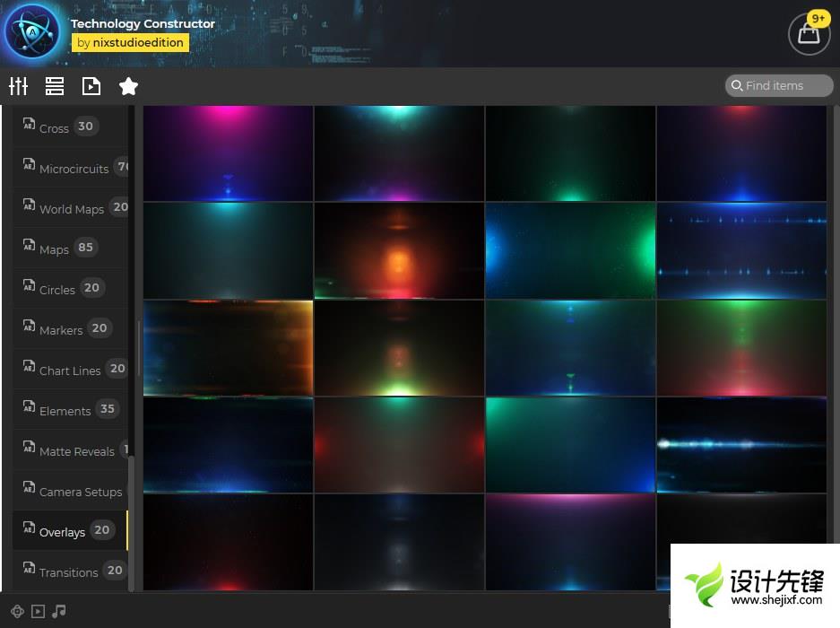Open the Transitions category
Image resolution: width=840 pixels, height=628 pixels.
[68, 571]
